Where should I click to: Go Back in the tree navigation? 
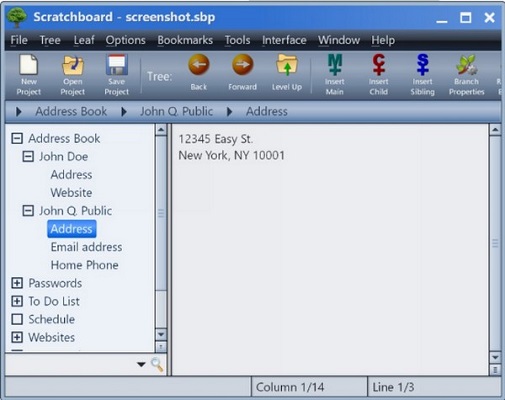click(199, 65)
